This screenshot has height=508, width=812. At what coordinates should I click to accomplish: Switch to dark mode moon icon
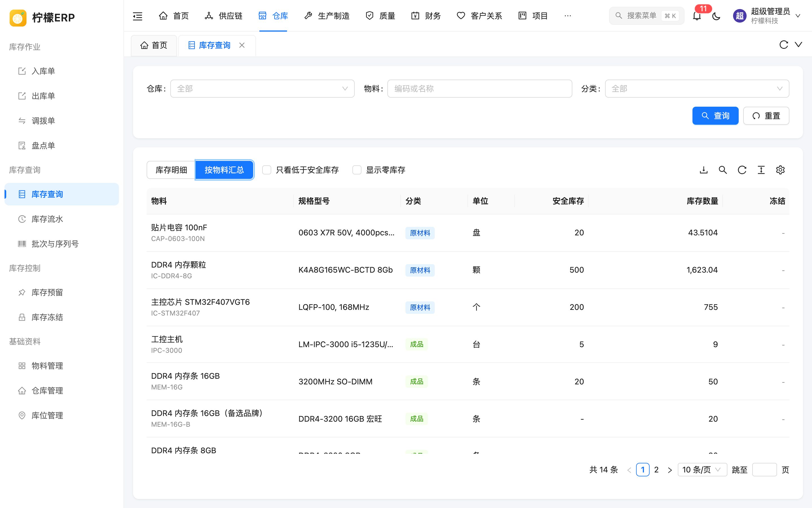716,16
